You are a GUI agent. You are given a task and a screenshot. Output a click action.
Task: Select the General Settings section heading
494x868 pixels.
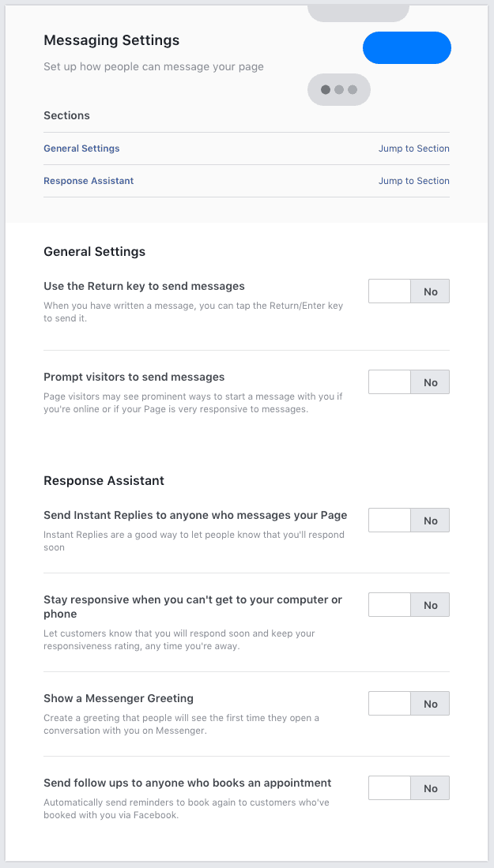point(94,252)
